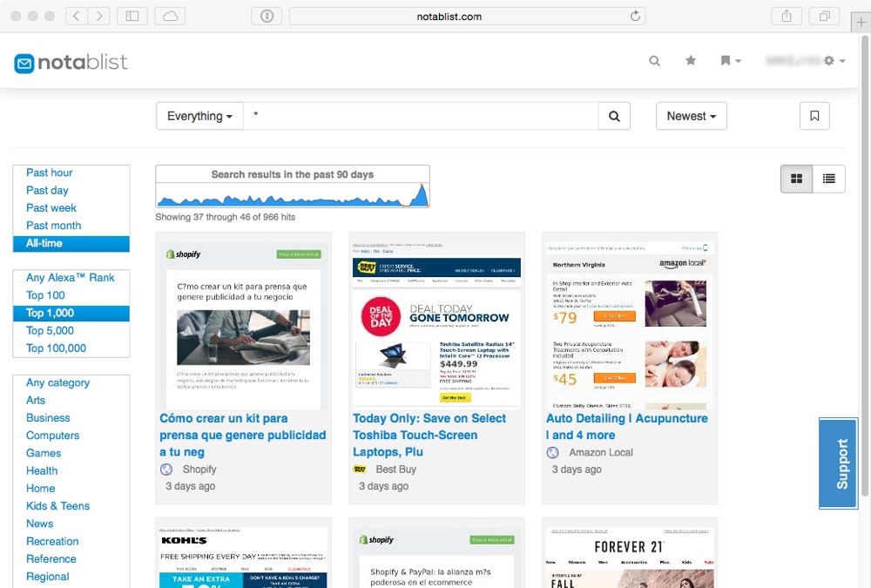Open the Safari share menu
The width and height of the screenshot is (871, 588).
[x=787, y=15]
